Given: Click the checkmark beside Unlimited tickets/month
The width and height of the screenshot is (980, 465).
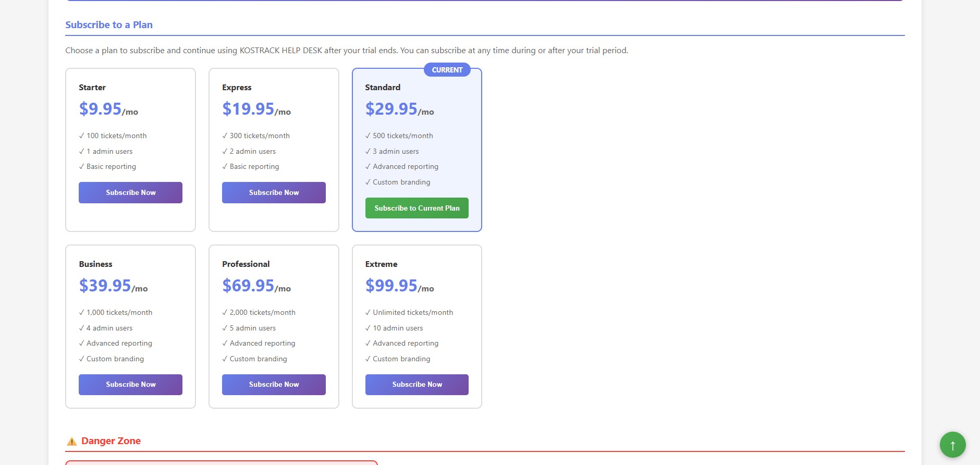Looking at the screenshot, I should click(x=367, y=312).
